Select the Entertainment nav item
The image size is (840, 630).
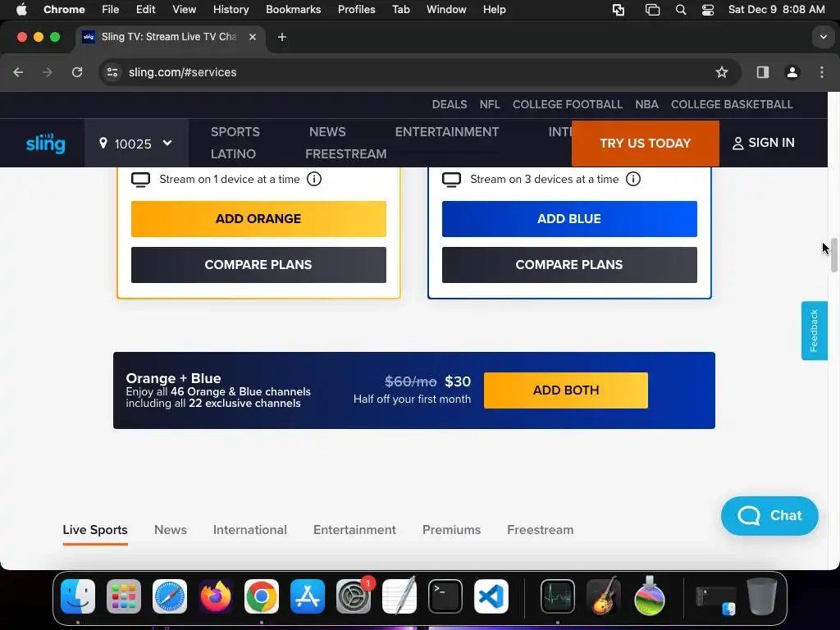coord(447,132)
